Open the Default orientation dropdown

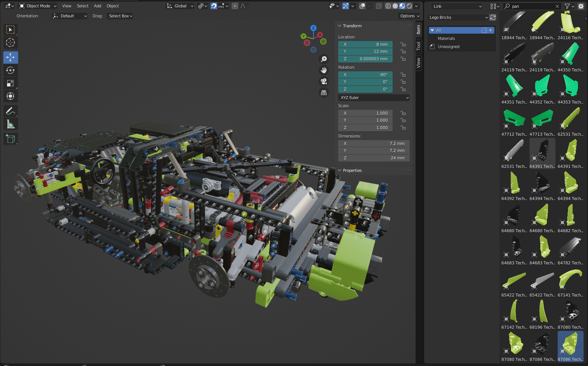(70, 16)
